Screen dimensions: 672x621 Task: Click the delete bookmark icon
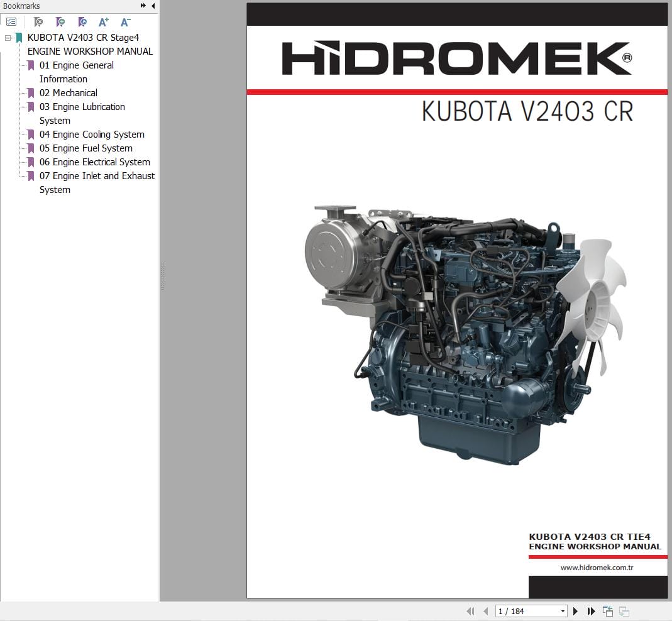pos(38,22)
